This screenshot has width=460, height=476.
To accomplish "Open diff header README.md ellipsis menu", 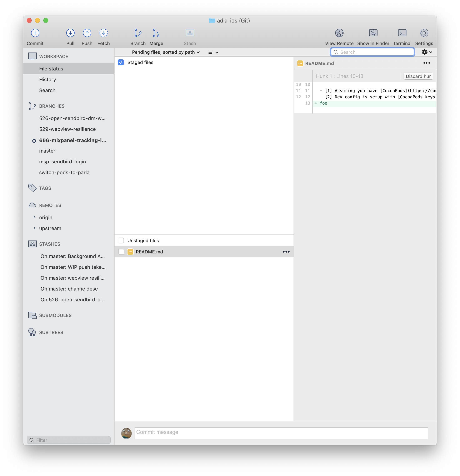I will pyautogui.click(x=426, y=63).
